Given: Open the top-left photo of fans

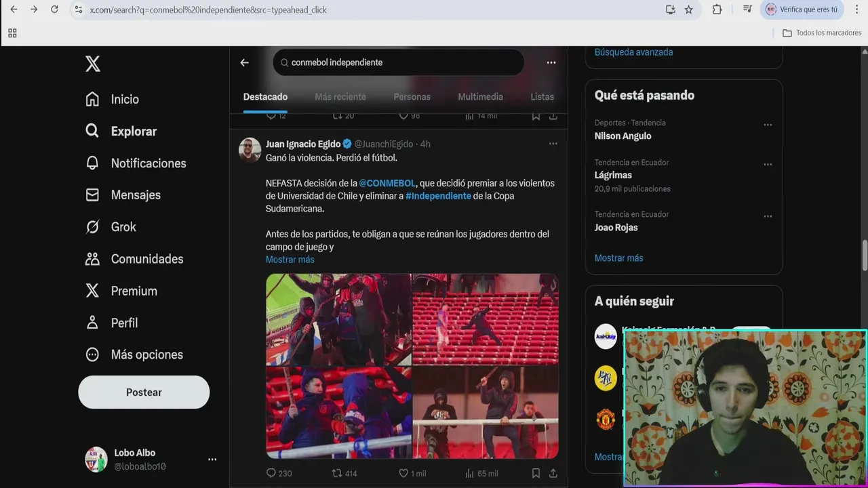Looking at the screenshot, I should (x=338, y=319).
